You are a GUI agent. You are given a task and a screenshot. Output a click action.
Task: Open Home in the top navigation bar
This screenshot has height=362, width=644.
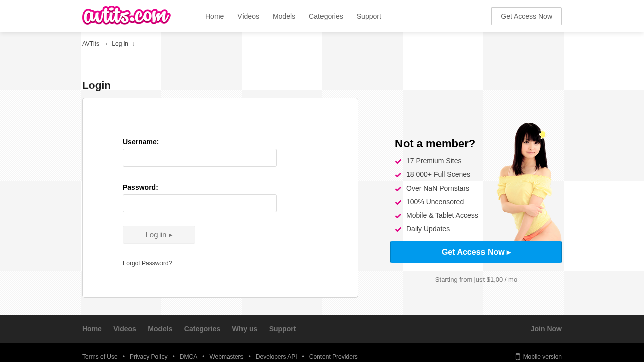(214, 16)
